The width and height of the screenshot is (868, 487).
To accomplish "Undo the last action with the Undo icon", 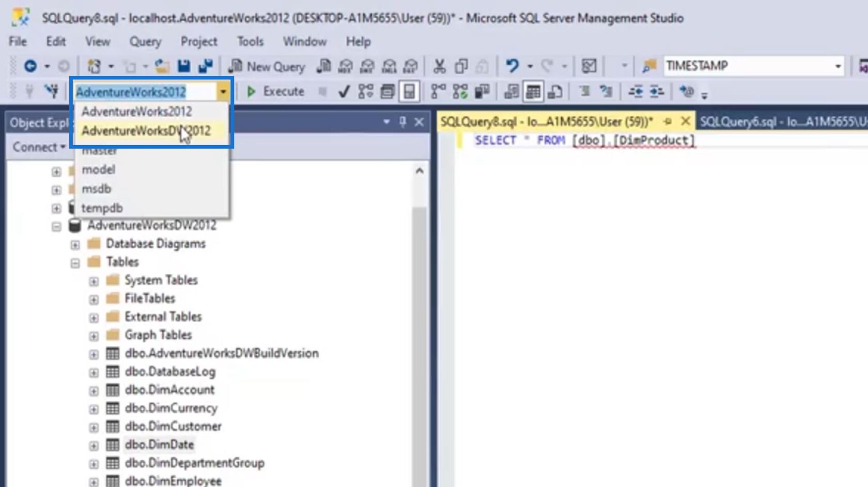I will pos(512,66).
